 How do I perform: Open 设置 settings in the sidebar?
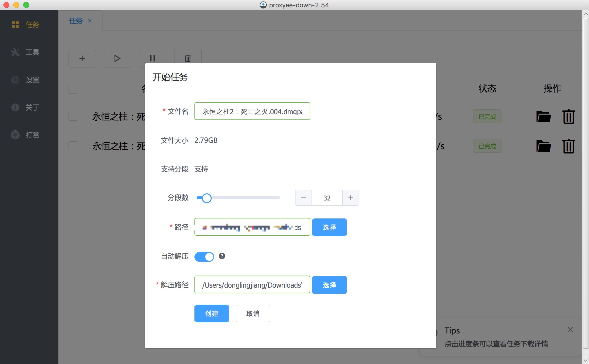pos(26,80)
